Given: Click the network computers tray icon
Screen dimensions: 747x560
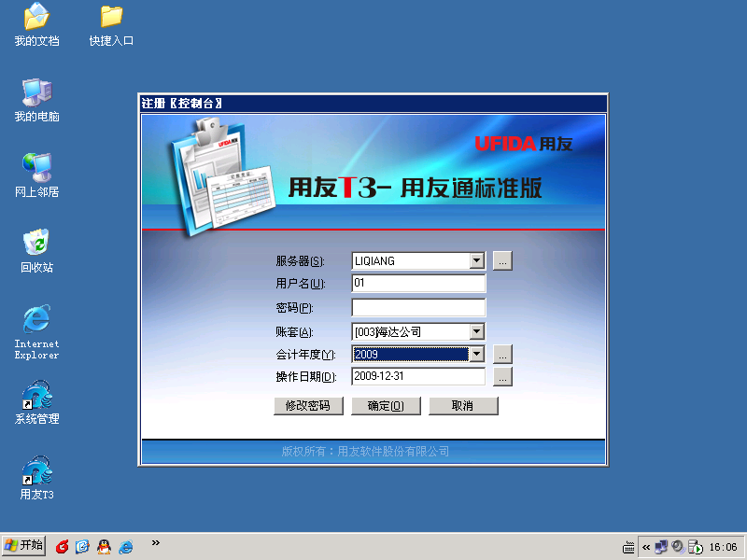Looking at the screenshot, I should click(x=661, y=547).
